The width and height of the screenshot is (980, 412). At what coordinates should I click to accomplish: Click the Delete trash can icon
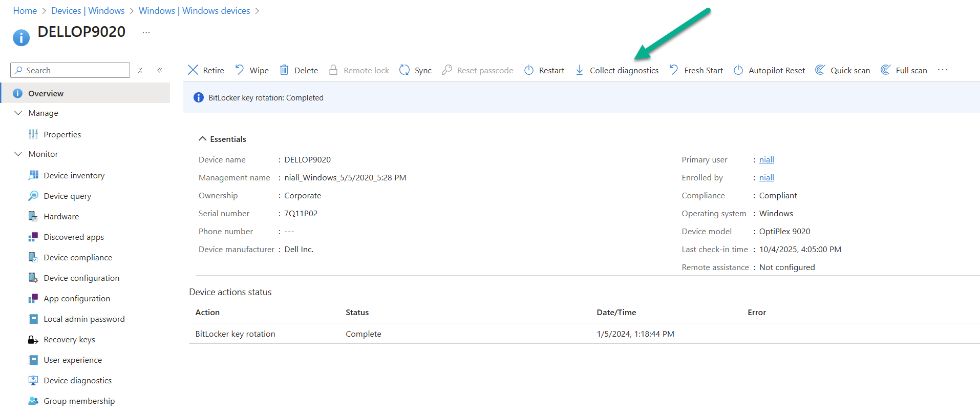click(x=284, y=70)
